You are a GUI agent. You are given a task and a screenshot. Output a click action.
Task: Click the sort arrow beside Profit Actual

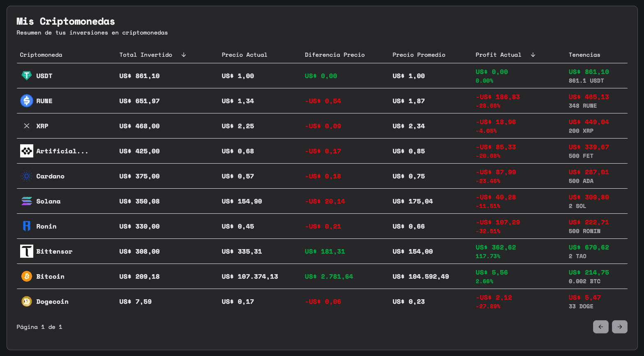click(533, 55)
